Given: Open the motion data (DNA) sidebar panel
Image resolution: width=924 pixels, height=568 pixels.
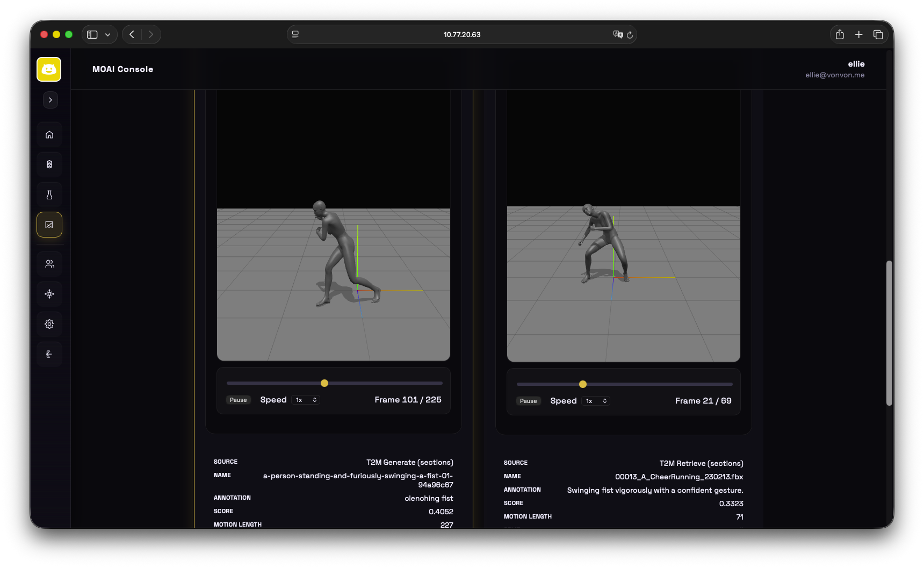Looking at the screenshot, I should coord(49,164).
